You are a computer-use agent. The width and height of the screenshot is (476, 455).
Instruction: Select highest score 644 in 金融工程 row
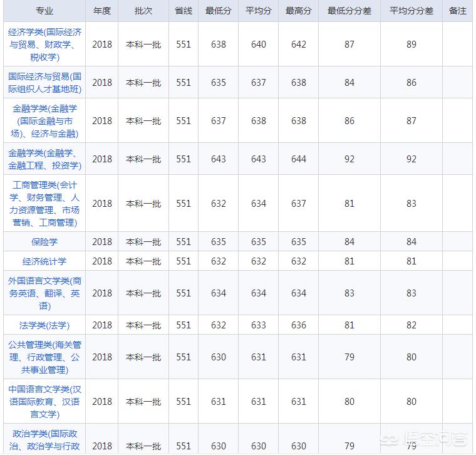pyautogui.click(x=298, y=159)
